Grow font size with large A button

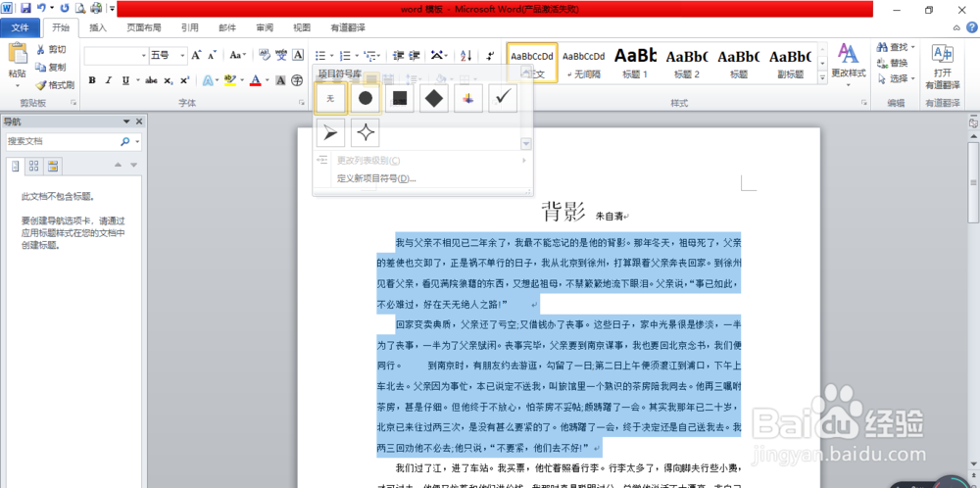tap(196, 55)
